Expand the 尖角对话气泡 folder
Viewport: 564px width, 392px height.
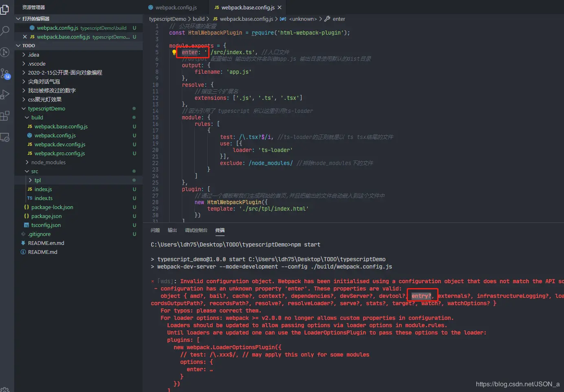78,81
